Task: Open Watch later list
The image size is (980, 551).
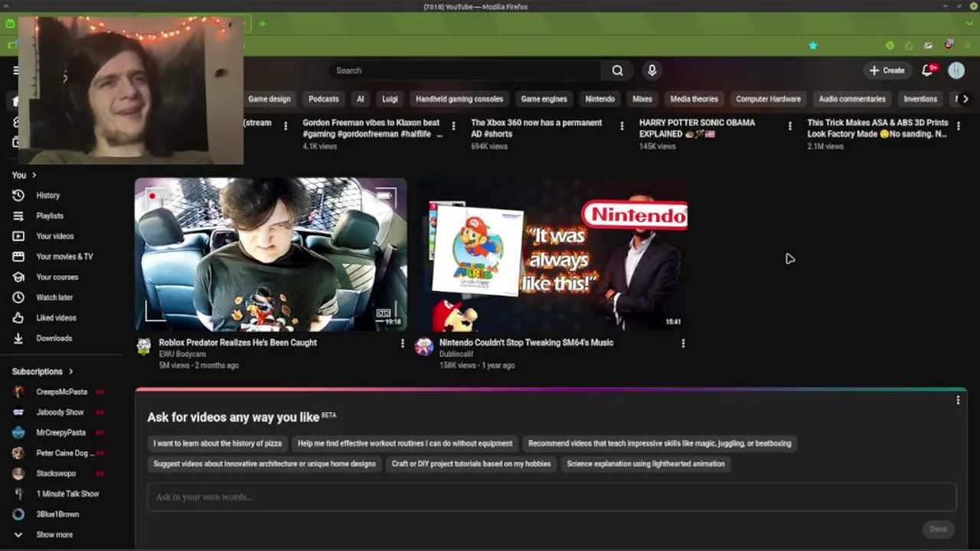Action: [54, 297]
